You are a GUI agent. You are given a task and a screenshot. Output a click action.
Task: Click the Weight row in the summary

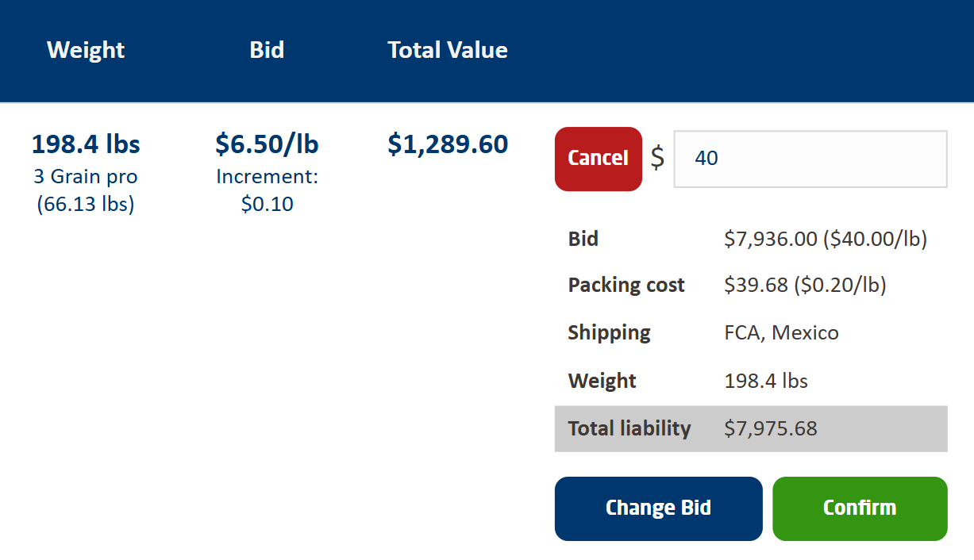pos(751,381)
